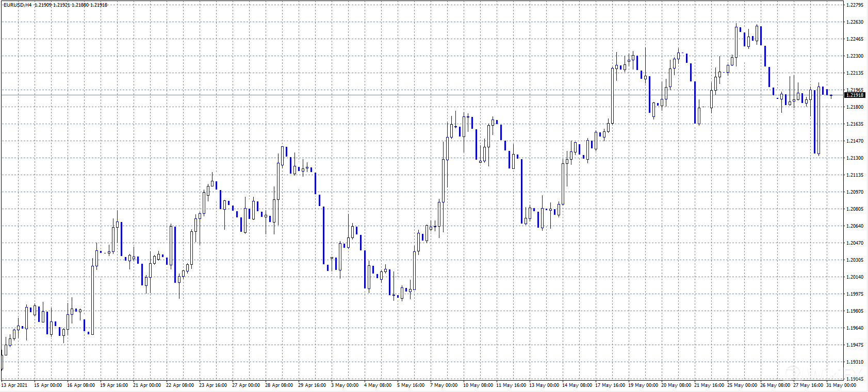Click the 1.22795 price axis label

[x=855, y=5]
